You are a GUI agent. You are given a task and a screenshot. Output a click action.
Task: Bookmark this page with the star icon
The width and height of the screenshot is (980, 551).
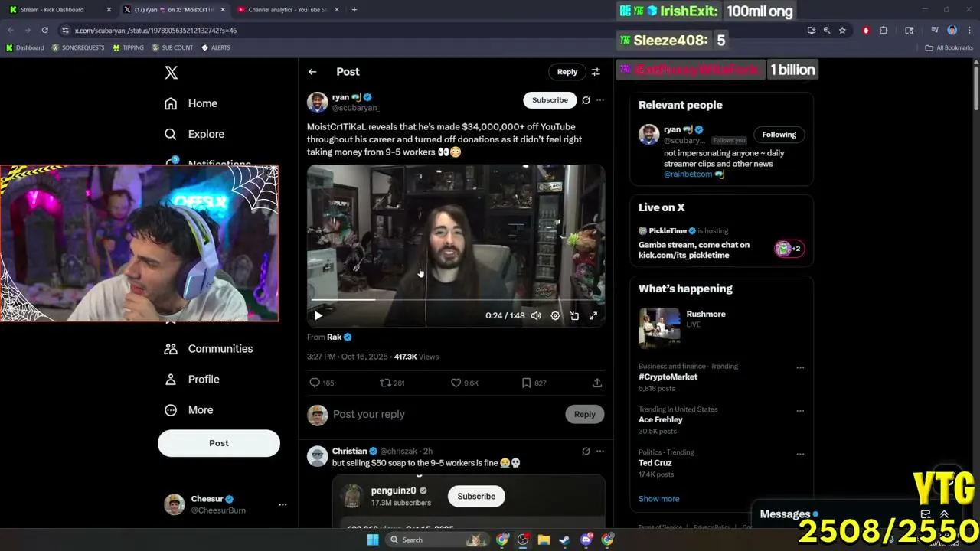click(842, 31)
